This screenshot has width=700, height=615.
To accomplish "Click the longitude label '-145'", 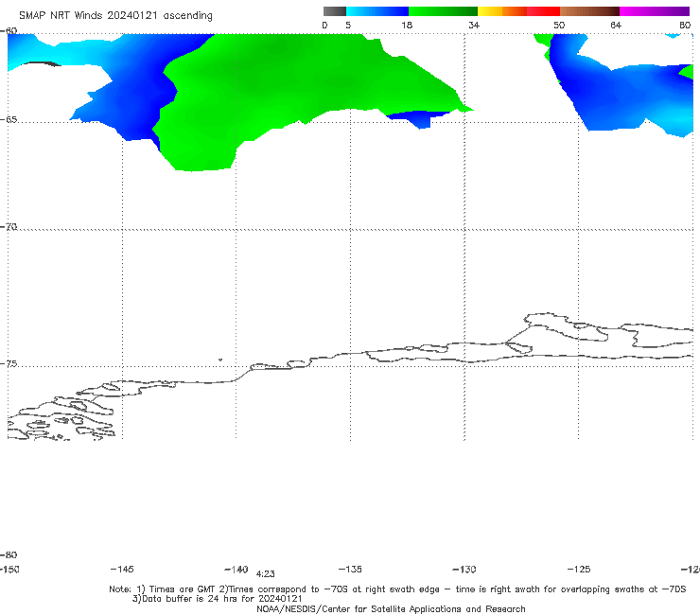I will coord(122,570).
